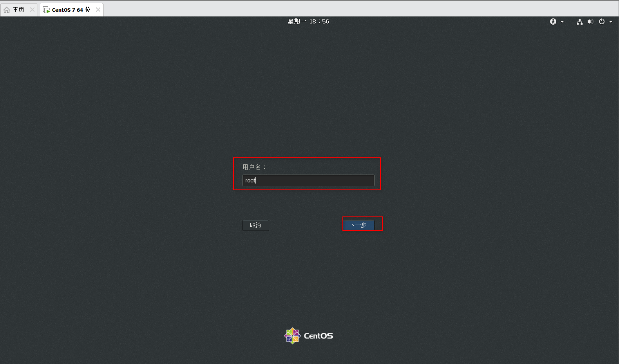Click the network connection icon
The width and height of the screenshot is (619, 364).
tap(579, 22)
